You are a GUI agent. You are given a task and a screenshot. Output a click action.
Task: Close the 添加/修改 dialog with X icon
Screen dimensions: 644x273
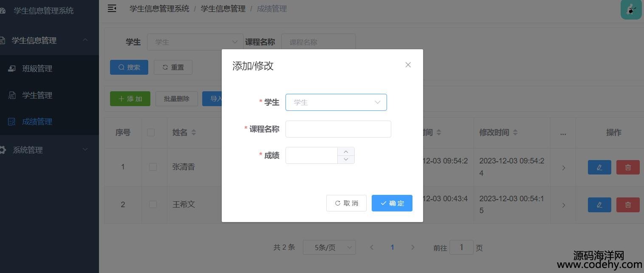coord(408,65)
